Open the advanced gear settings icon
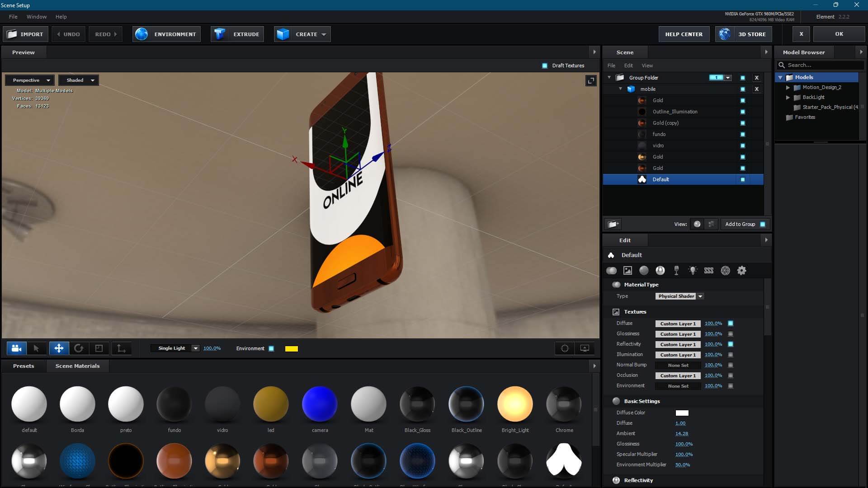Viewport: 868px width, 488px height. (741, 271)
